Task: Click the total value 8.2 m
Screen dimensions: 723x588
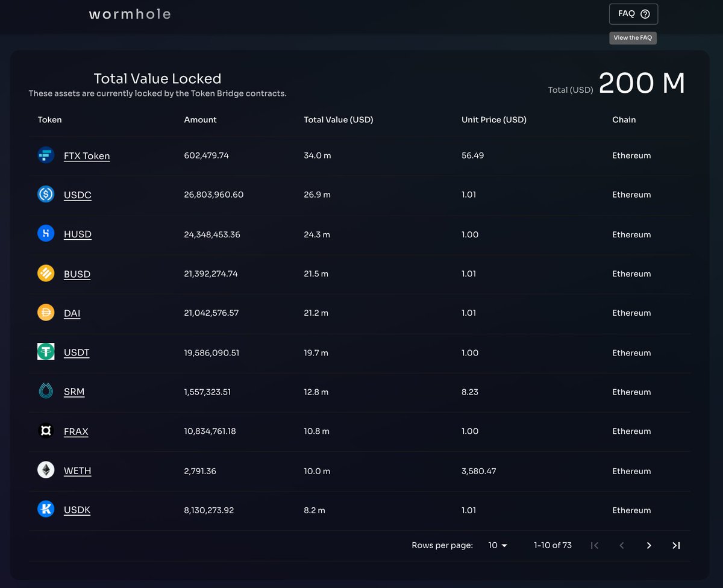Action: [x=315, y=510]
